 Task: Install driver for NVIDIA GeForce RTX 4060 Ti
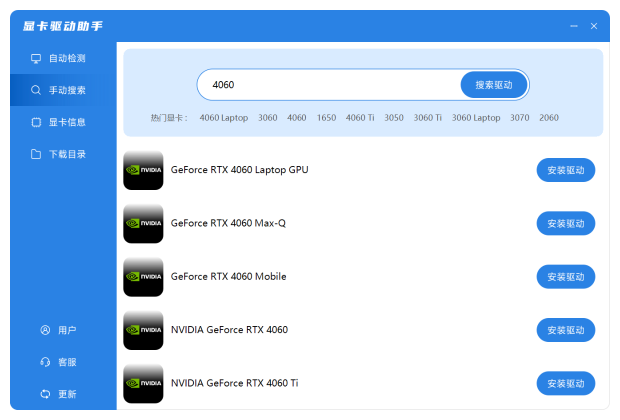tap(566, 383)
